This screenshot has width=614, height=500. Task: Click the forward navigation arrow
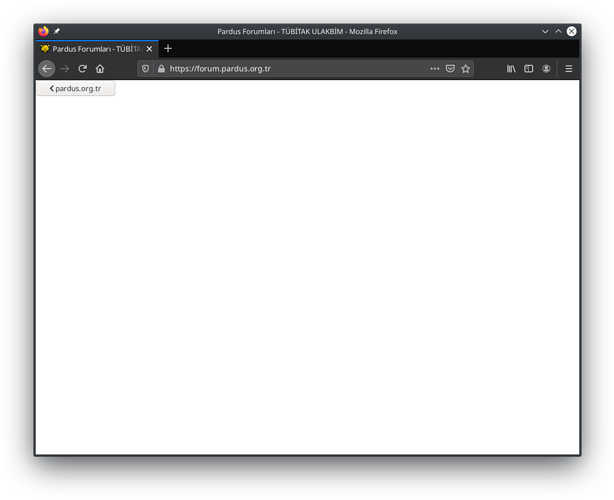pyautogui.click(x=65, y=69)
